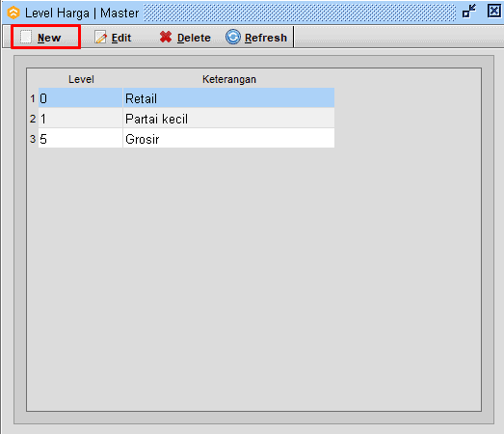Viewport: 504px width, 434px height.
Task: Edit the selected price level
Action: pos(113,38)
